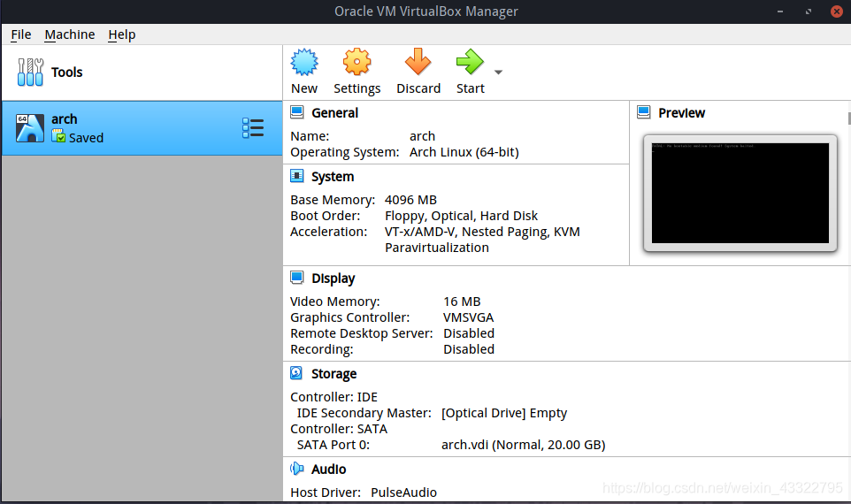
Task: Click the Discard toolbar label
Action: coord(418,88)
